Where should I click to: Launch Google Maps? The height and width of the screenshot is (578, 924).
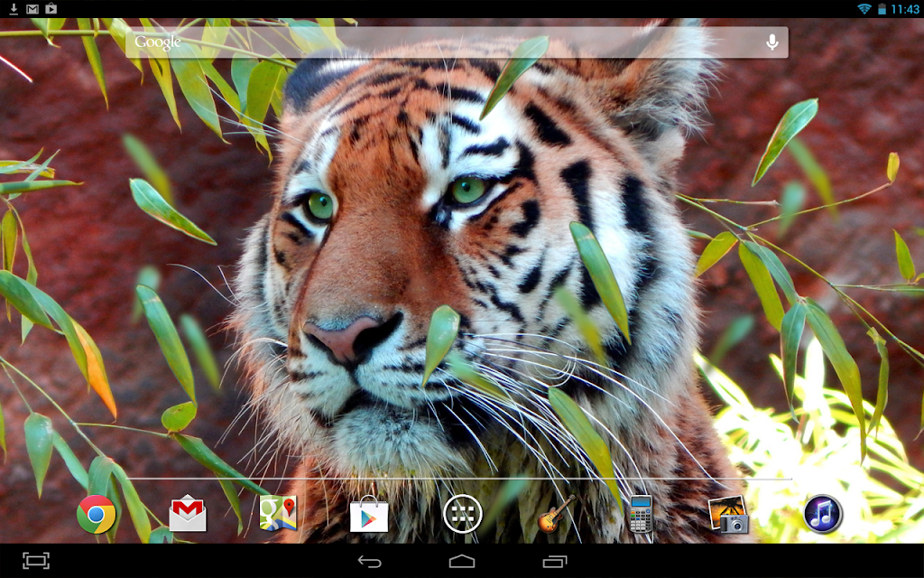click(278, 513)
